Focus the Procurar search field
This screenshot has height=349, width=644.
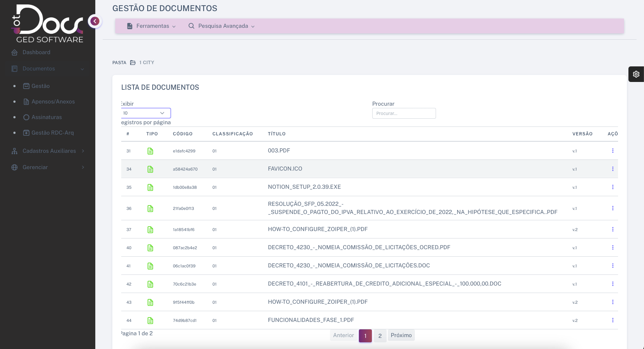[404, 113]
